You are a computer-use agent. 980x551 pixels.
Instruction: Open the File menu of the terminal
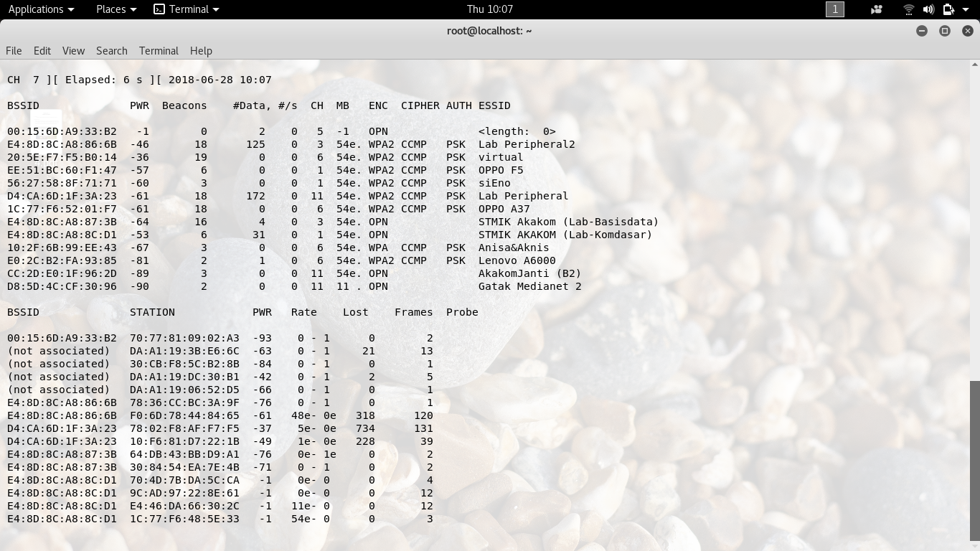[x=14, y=51]
